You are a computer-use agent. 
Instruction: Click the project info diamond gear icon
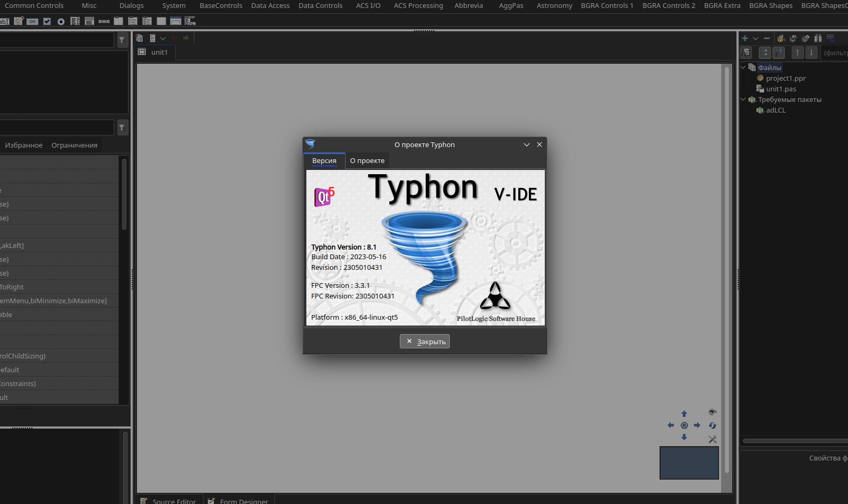(x=806, y=38)
